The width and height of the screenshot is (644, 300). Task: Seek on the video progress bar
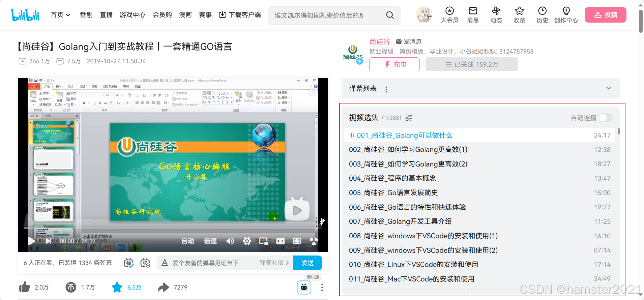click(172, 228)
